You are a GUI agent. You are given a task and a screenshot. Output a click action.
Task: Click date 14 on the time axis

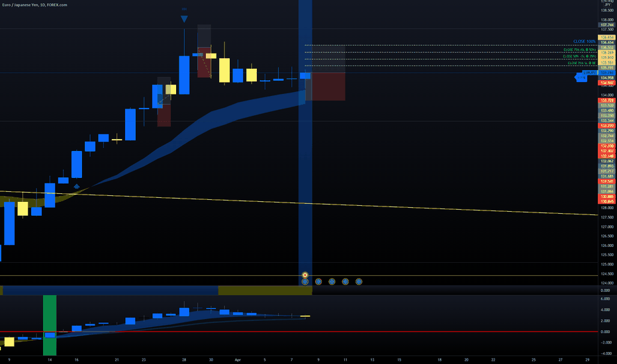[x=50, y=359]
